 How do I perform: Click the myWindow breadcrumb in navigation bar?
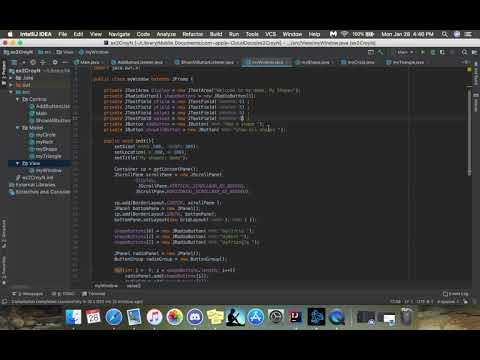[x=94, y=52]
